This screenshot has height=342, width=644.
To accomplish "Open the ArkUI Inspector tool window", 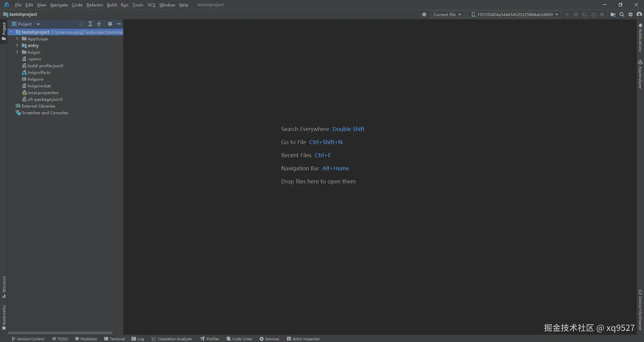I will [x=303, y=339].
